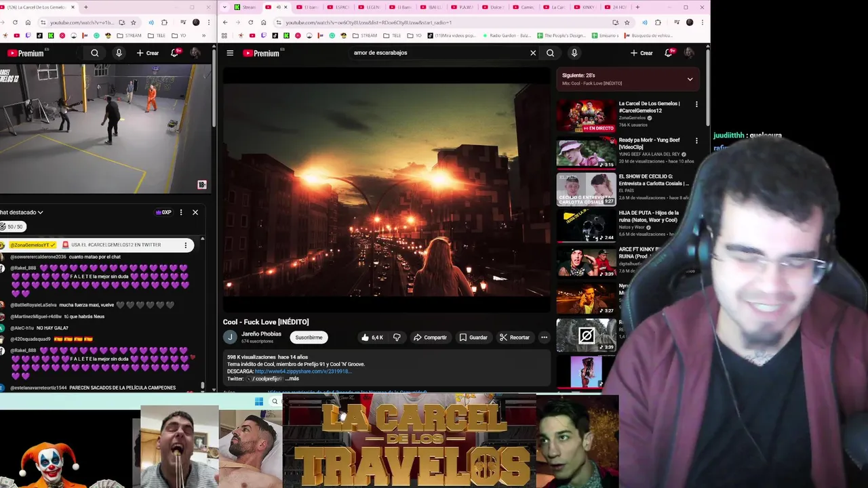Open options for La Carcel De Los Gemelos video
Screen dimensions: 868x488
point(696,104)
